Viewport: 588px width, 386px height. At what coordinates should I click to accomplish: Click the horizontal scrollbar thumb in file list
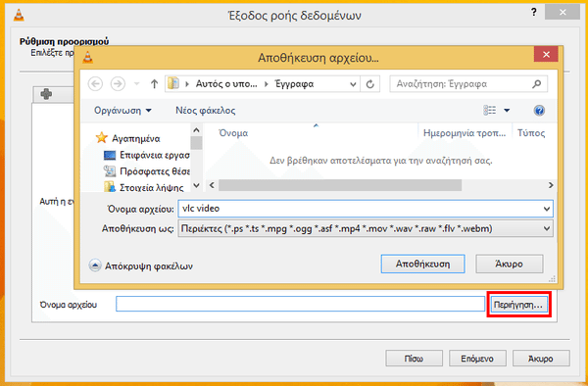pos(340,185)
